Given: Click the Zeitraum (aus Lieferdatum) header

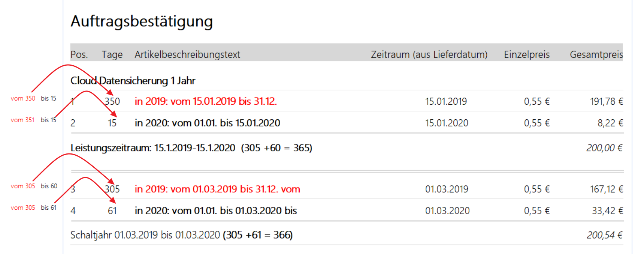Looking at the screenshot, I should 429,55.
